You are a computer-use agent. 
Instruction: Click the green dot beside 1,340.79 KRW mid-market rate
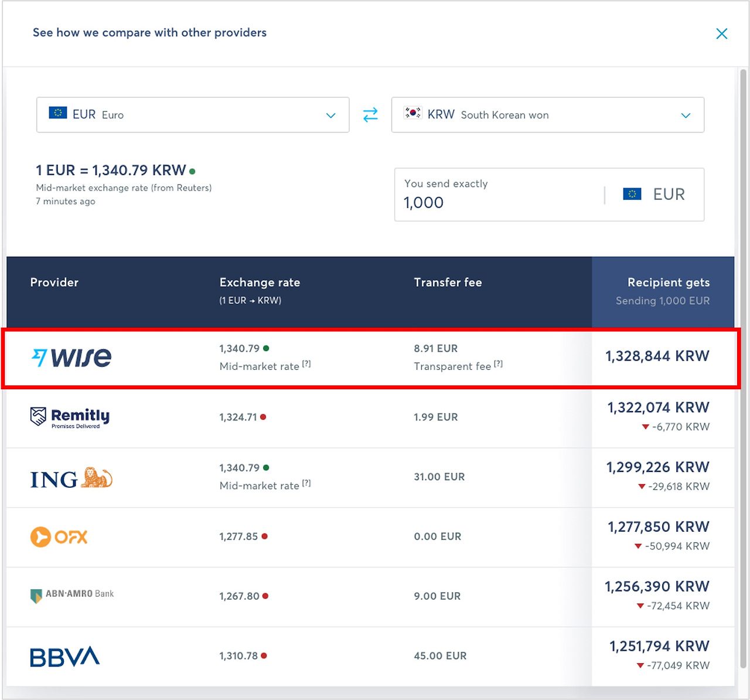tap(192, 172)
